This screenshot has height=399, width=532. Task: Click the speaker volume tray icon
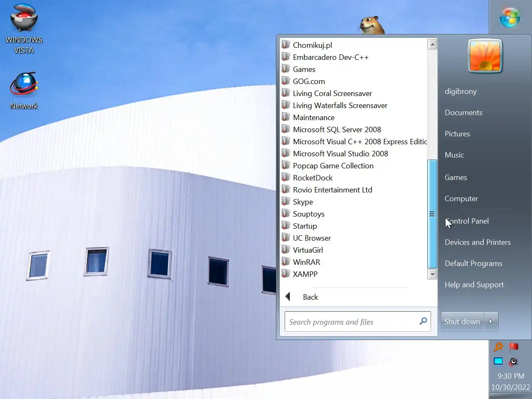pyautogui.click(x=514, y=361)
